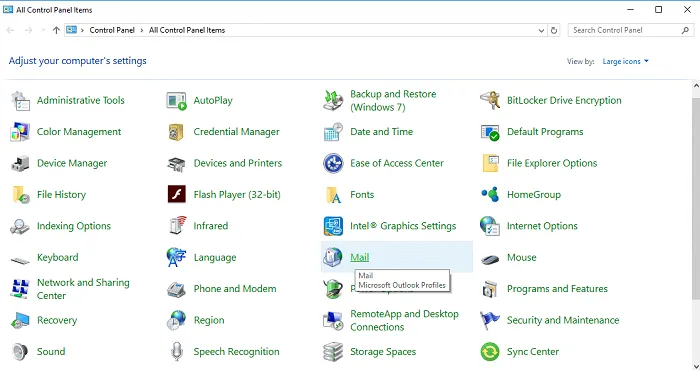Open the Recovery icon
Screen dimensions: 700x370
coord(20,320)
